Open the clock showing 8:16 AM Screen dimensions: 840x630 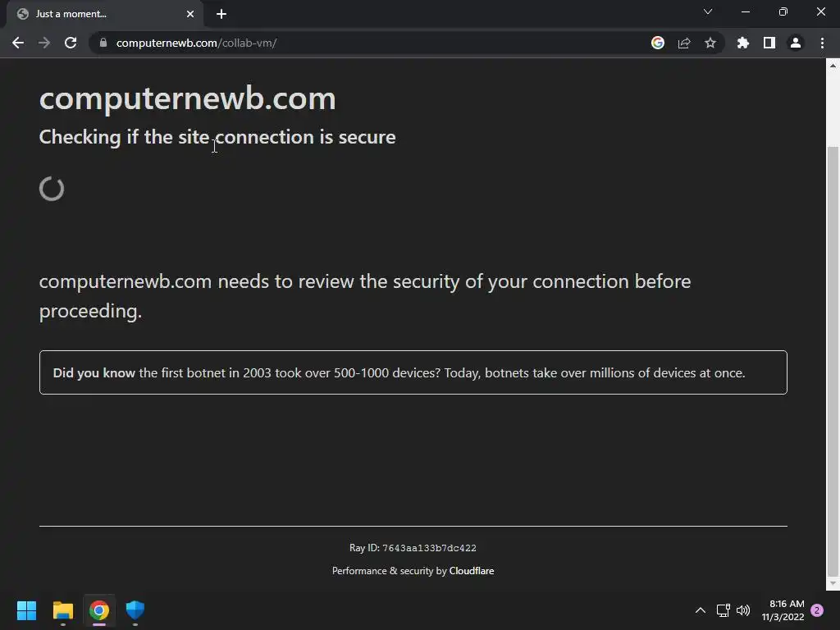point(783,610)
